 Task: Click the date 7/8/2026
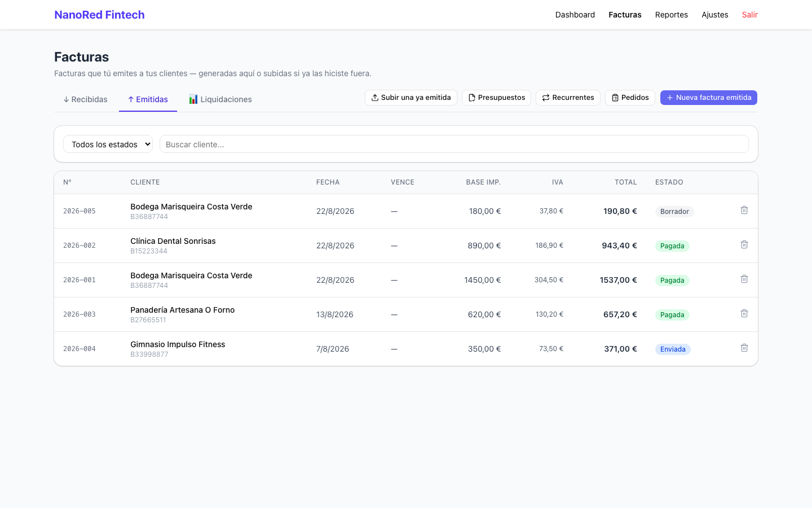333,349
